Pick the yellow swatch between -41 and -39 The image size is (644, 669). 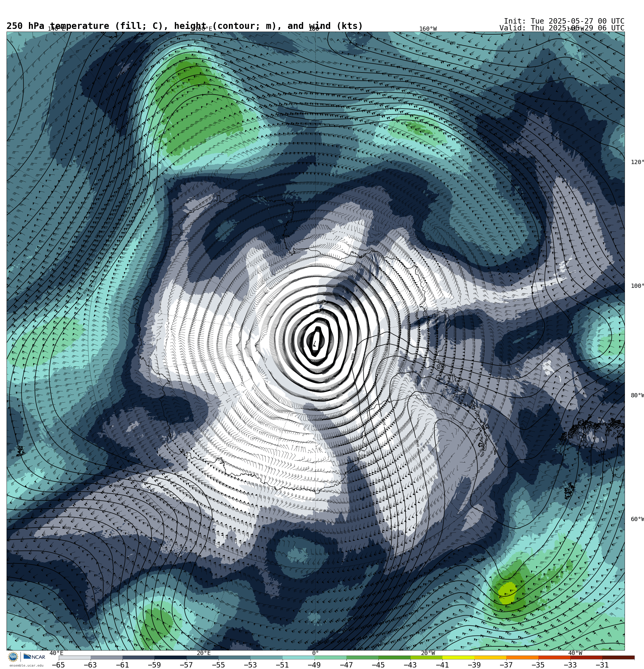point(459,657)
